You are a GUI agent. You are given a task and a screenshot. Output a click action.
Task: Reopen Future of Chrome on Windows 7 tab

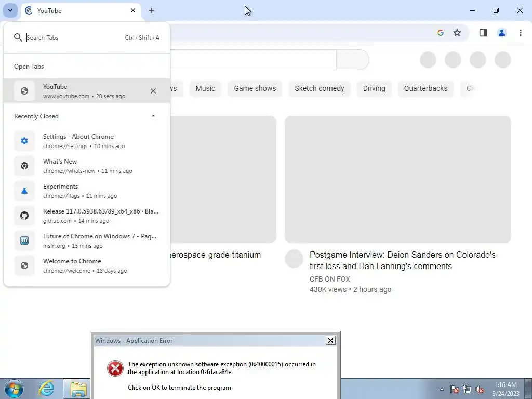[x=87, y=241]
